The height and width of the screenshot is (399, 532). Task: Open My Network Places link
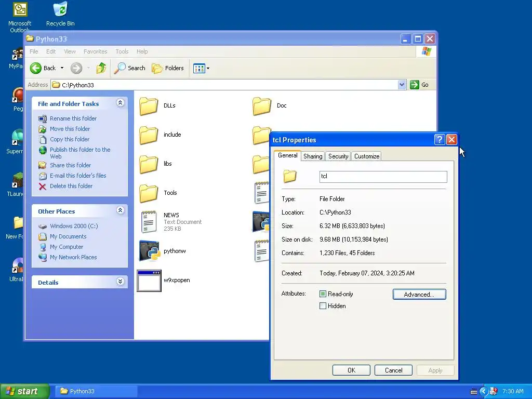73,258
